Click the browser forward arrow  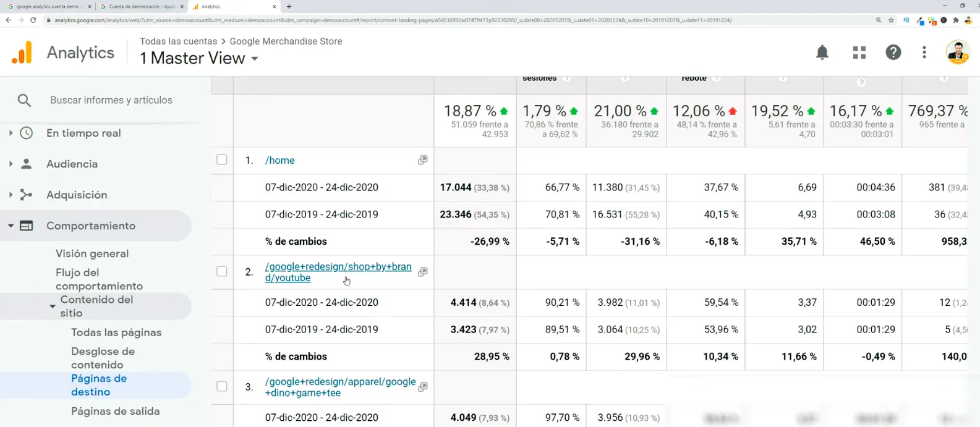[20, 20]
